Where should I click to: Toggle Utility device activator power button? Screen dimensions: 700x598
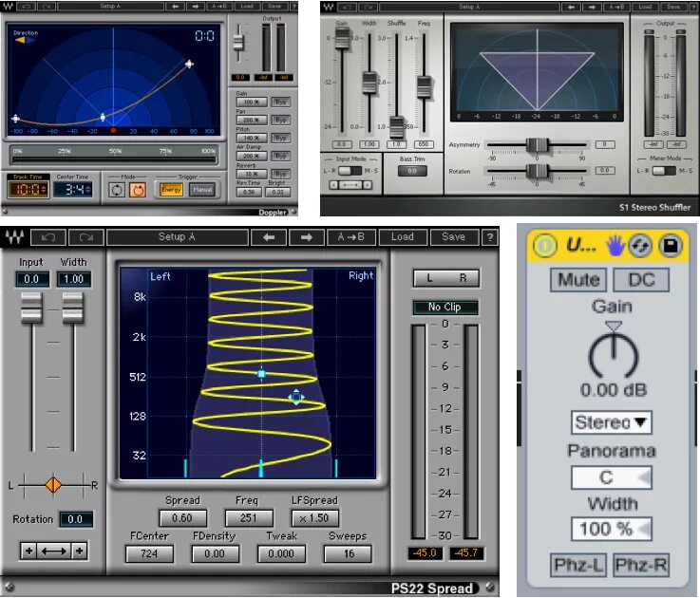pos(544,246)
